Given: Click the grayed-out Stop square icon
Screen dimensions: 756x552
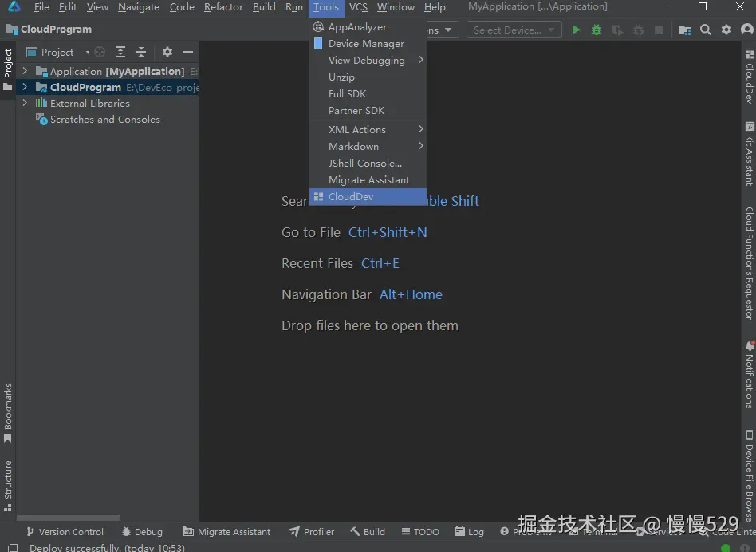Looking at the screenshot, I should [659, 30].
